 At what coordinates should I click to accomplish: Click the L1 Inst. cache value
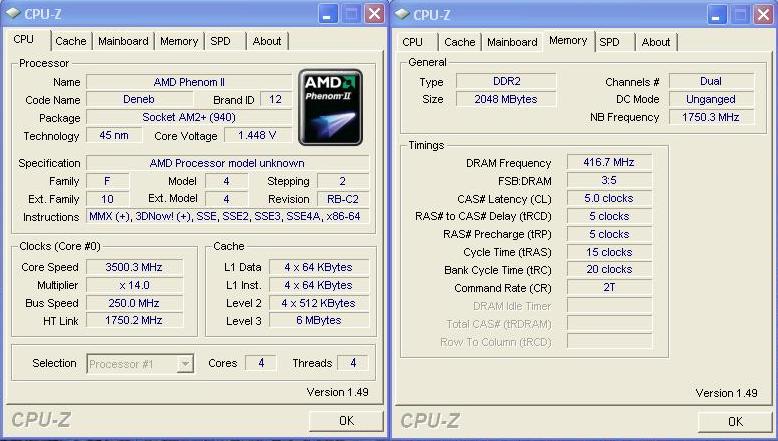pyautogui.click(x=319, y=285)
